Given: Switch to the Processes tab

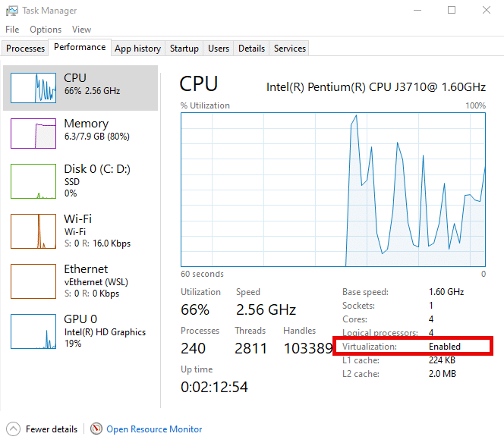Looking at the screenshot, I should click(25, 49).
